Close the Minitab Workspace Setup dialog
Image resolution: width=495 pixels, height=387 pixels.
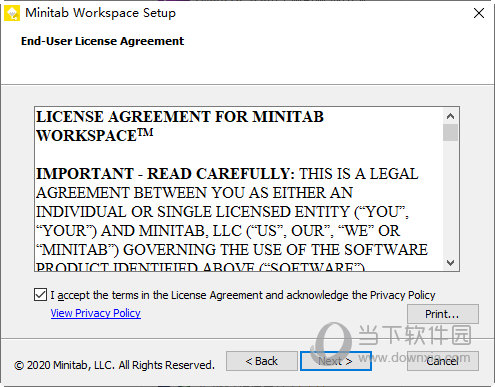point(479,13)
